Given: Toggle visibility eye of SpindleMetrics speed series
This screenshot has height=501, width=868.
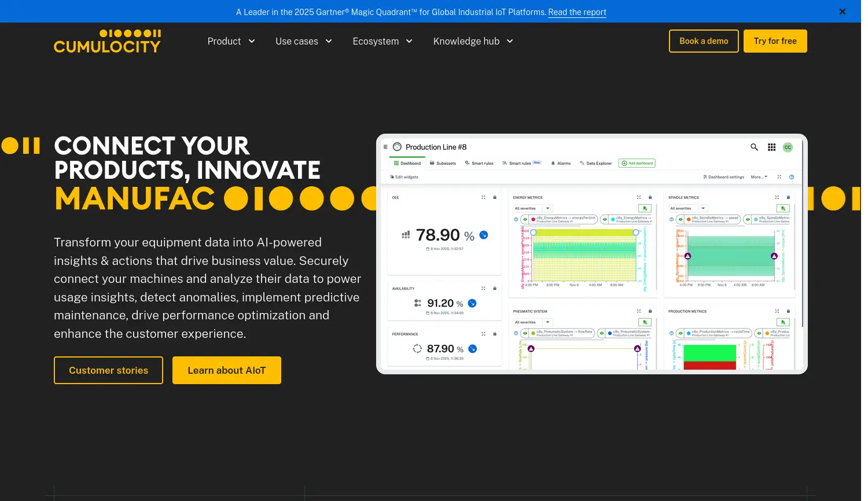Looking at the screenshot, I should tap(681, 219).
